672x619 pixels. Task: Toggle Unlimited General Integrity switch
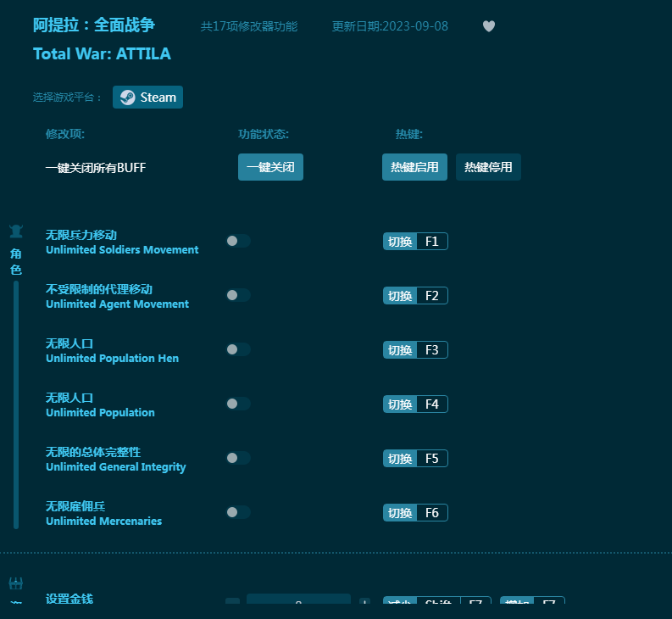[x=238, y=458]
